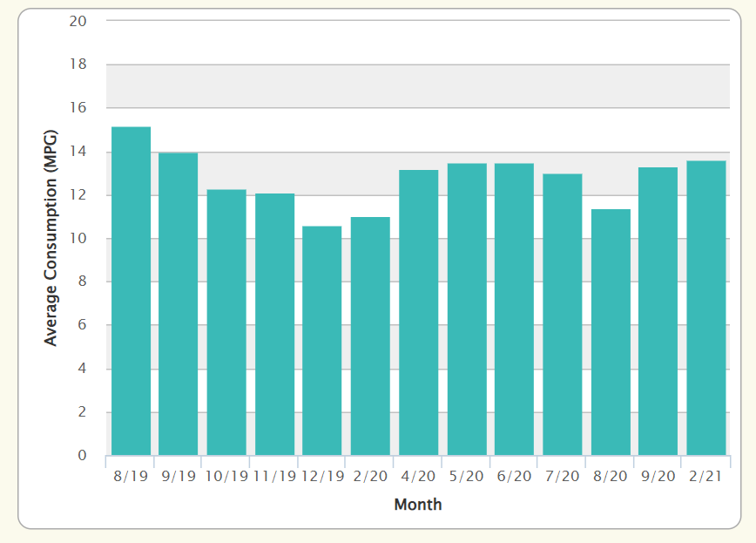The width and height of the screenshot is (756, 543).
Task: Click the Month axis title
Action: (x=418, y=505)
